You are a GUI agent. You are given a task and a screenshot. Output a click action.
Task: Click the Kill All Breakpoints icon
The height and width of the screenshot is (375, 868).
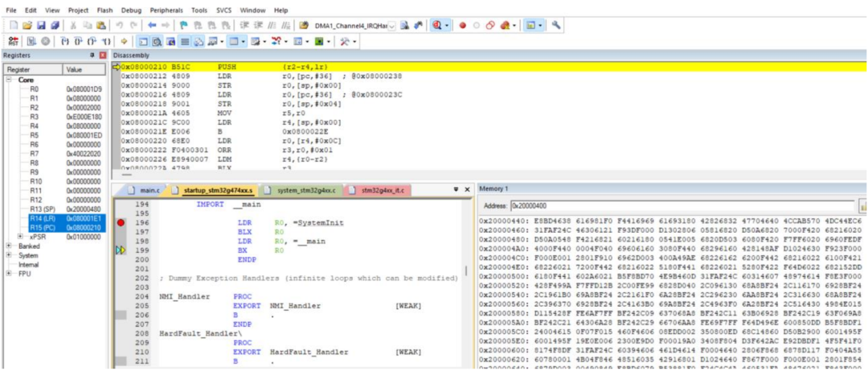click(x=504, y=26)
